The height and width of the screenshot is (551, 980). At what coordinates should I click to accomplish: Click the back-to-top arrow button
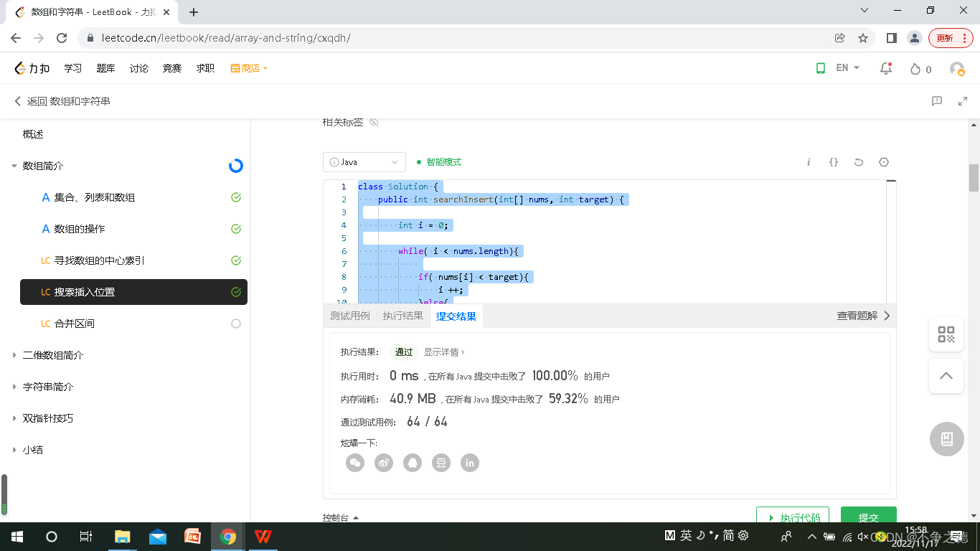tap(946, 376)
